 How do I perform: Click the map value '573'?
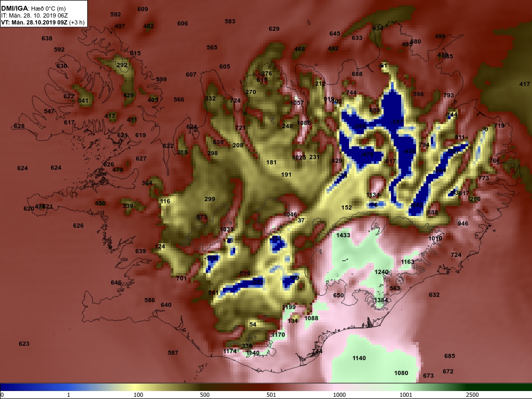tap(202, 217)
